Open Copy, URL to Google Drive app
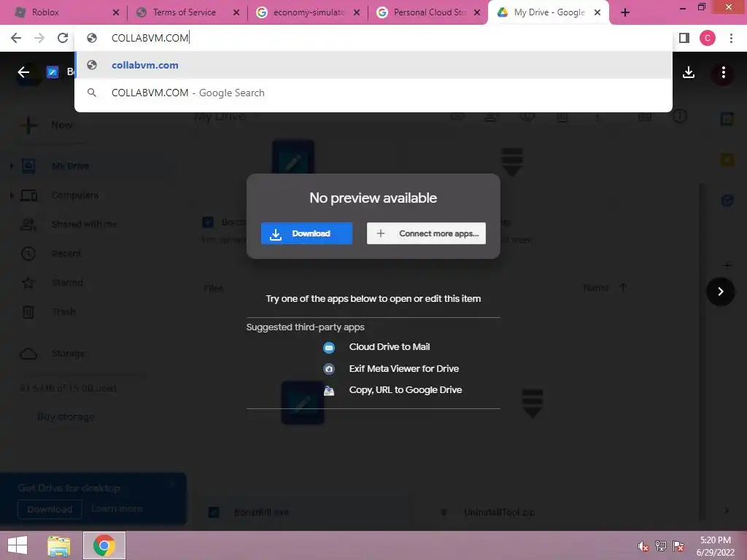Screen dimensions: 747x560 point(392,390)
